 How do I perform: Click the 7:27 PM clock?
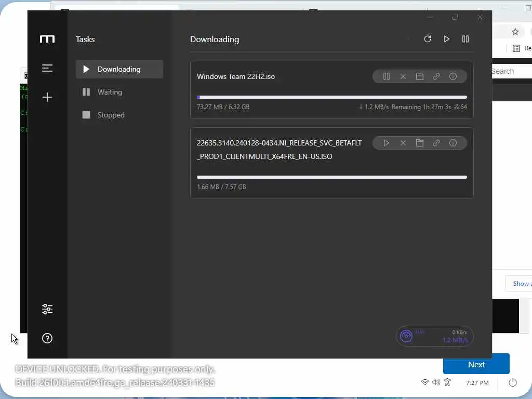(477, 383)
